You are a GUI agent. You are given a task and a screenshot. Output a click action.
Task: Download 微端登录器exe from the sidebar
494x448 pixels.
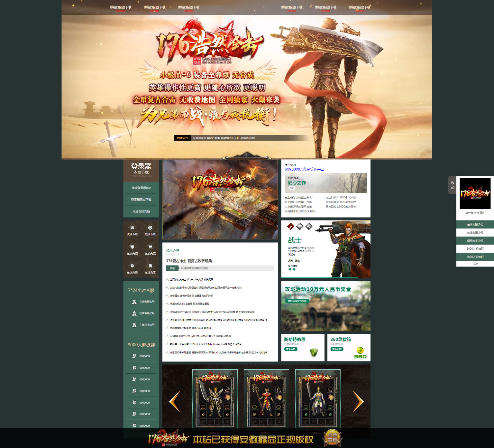tap(141, 188)
